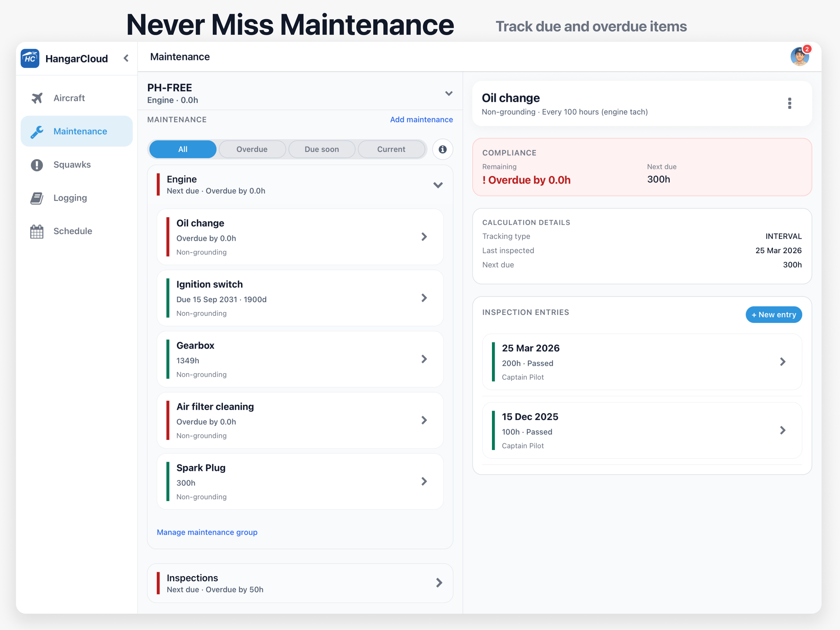
Task: Click the Add maintenance link
Action: click(421, 120)
